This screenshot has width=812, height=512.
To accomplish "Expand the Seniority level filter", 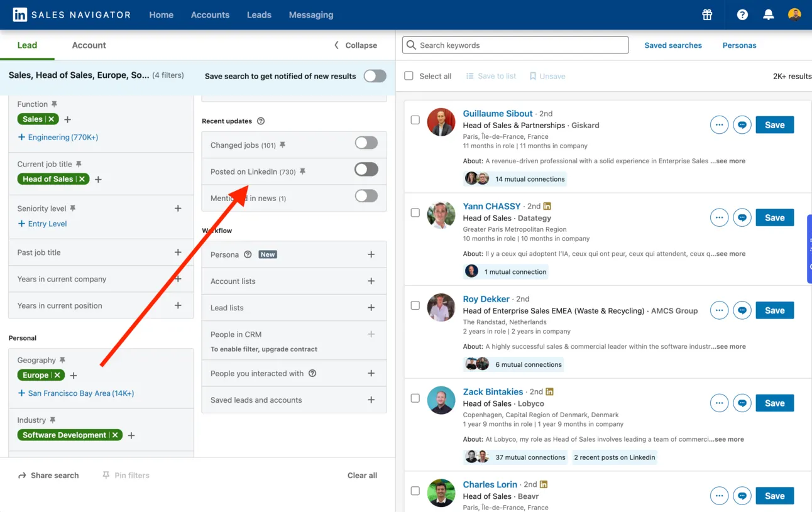I will coord(178,208).
